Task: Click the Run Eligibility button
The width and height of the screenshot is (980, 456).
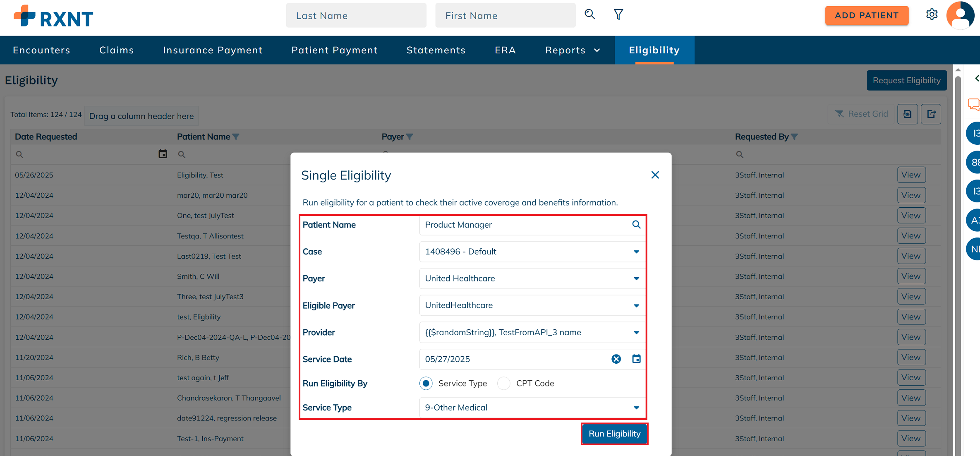Action: click(x=614, y=434)
